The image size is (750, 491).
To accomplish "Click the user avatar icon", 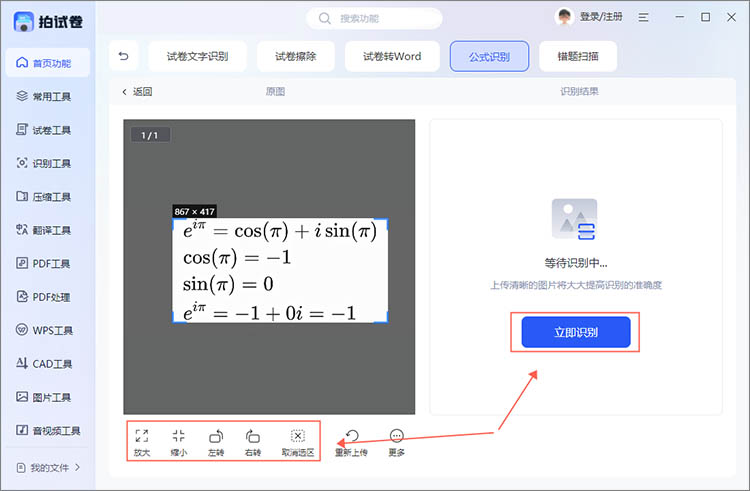I will coord(564,17).
